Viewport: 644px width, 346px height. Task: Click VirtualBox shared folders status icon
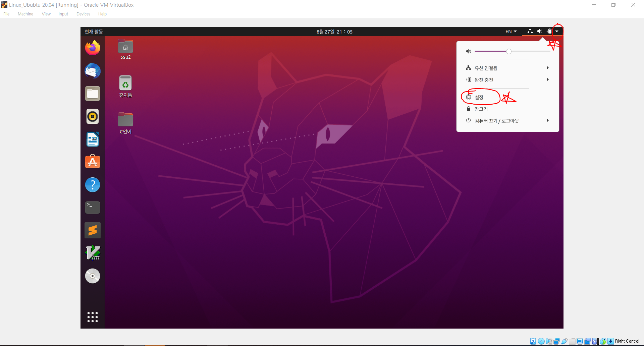tap(572, 341)
